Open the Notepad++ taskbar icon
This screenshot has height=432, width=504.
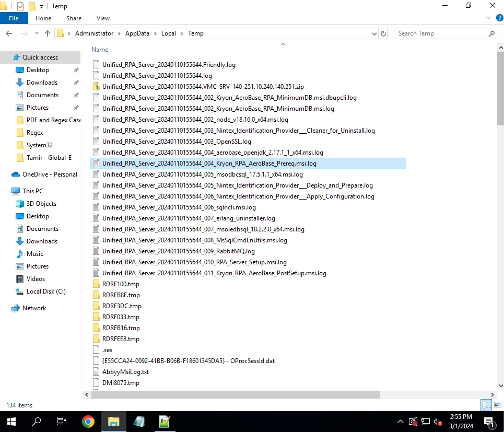click(164, 422)
